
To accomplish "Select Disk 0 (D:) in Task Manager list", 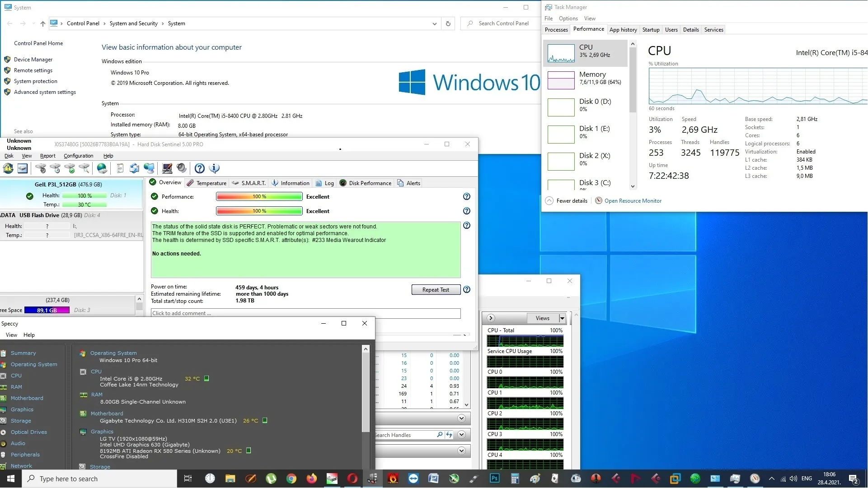I will (585, 107).
